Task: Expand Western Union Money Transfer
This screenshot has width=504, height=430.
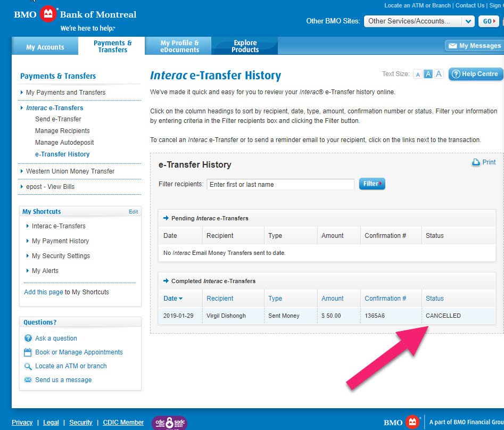Action: tap(70, 171)
